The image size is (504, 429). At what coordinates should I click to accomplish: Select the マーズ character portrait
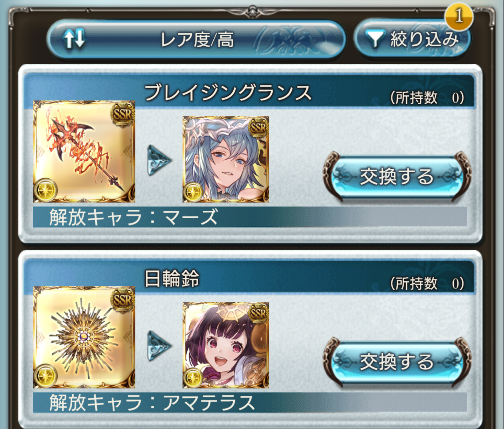point(226,159)
